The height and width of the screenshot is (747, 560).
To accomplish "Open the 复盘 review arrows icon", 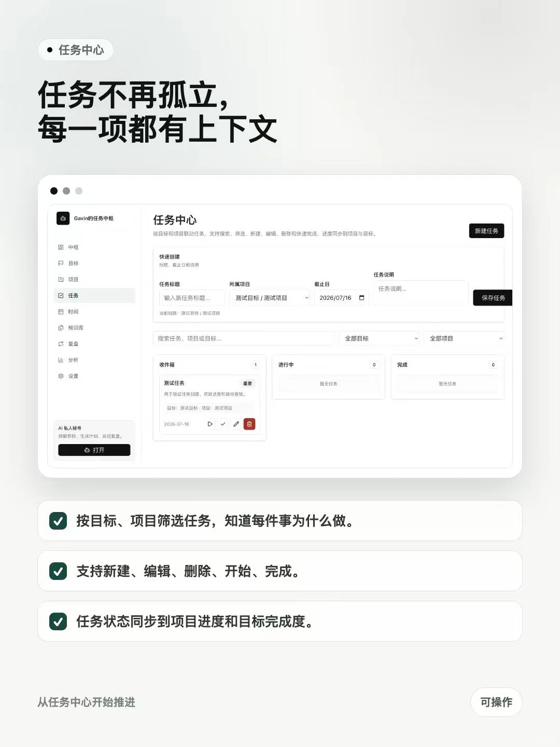I will tap(61, 344).
